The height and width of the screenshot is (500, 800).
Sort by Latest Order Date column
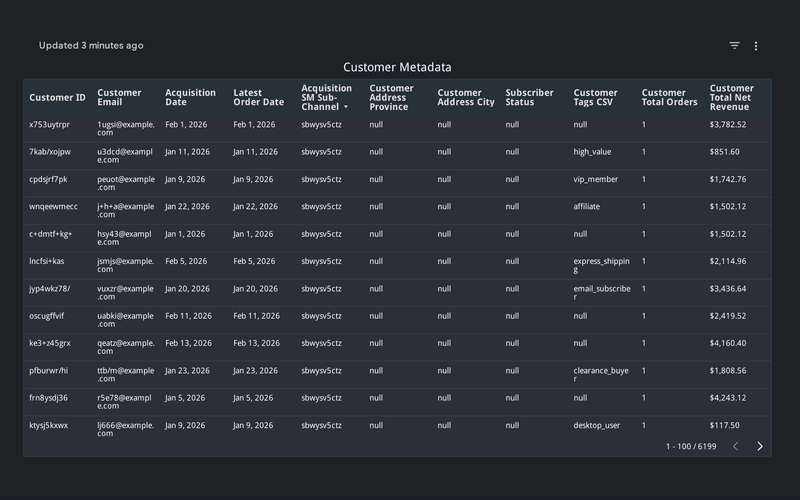pyautogui.click(x=258, y=98)
